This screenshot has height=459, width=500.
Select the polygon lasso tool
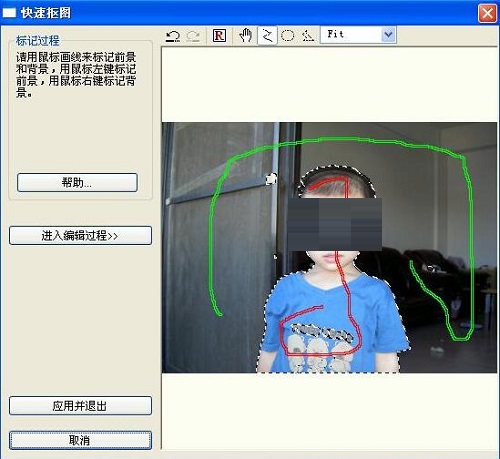(x=308, y=35)
